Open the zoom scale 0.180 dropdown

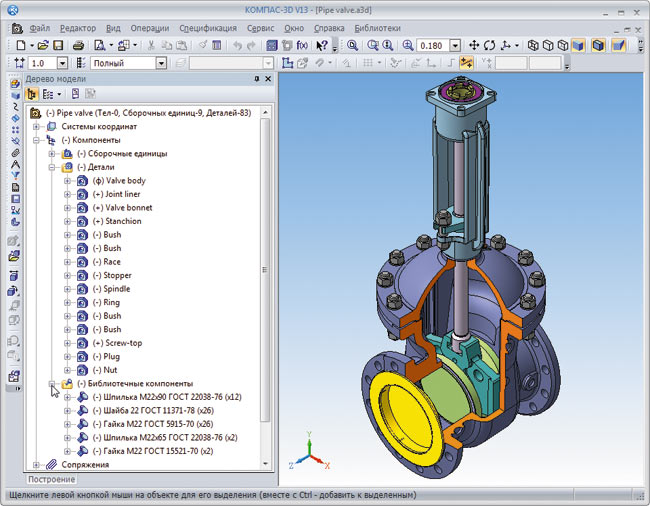pos(455,46)
